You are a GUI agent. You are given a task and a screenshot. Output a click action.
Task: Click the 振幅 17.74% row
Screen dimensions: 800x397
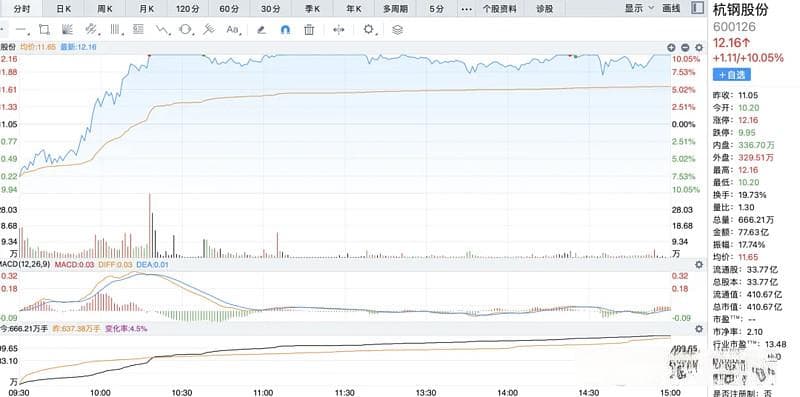pos(740,245)
